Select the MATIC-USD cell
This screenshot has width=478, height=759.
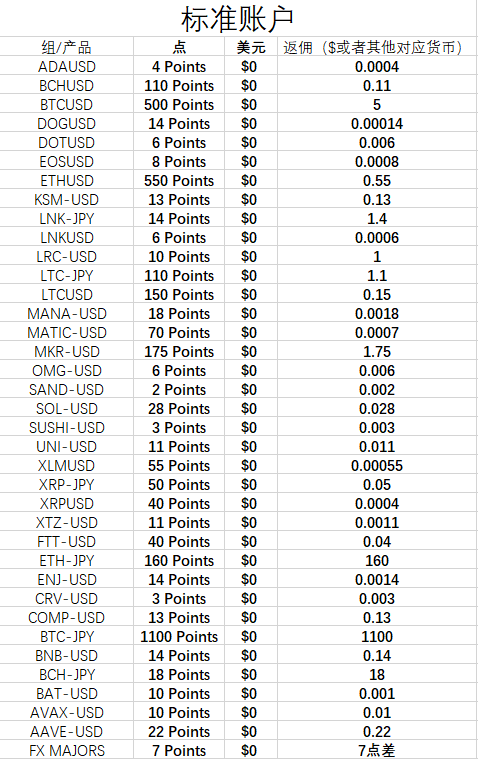(x=67, y=333)
